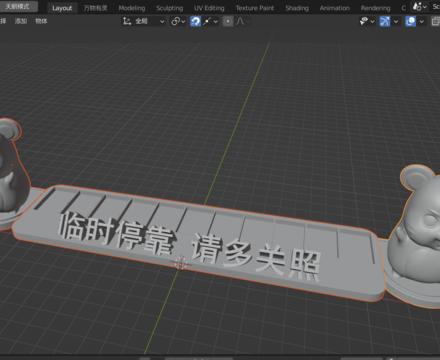Open the Texture Paint workspace
This screenshot has height=360, width=440.
pyautogui.click(x=255, y=8)
